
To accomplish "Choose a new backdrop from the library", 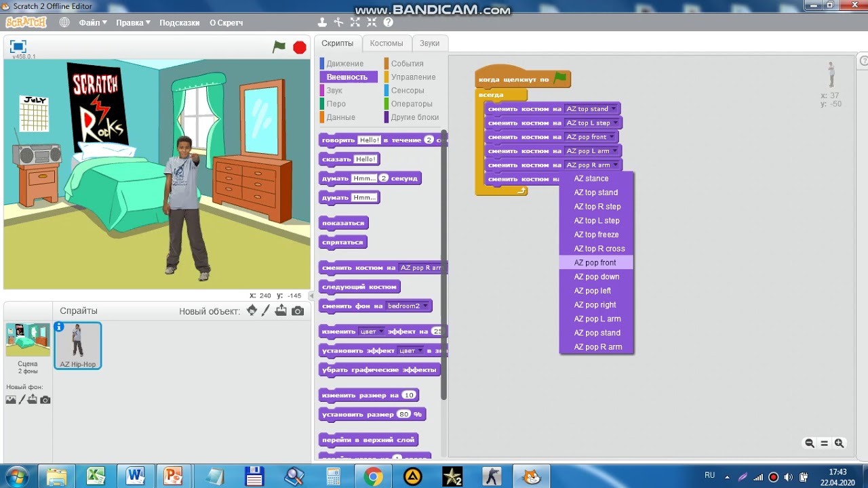I will tap(11, 400).
